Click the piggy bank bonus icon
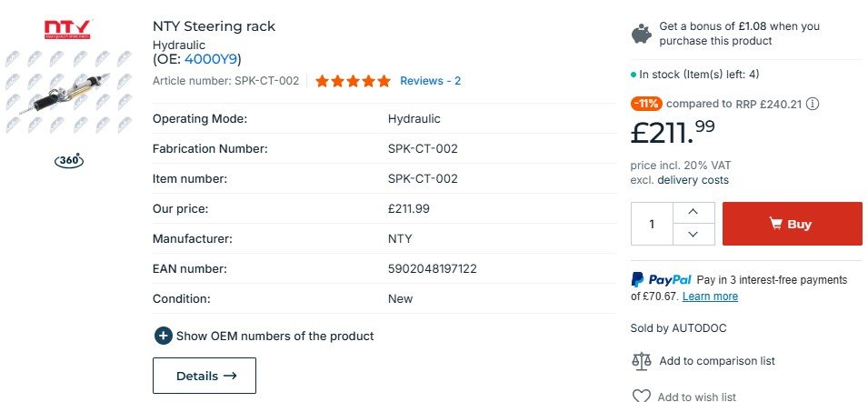 click(x=642, y=34)
